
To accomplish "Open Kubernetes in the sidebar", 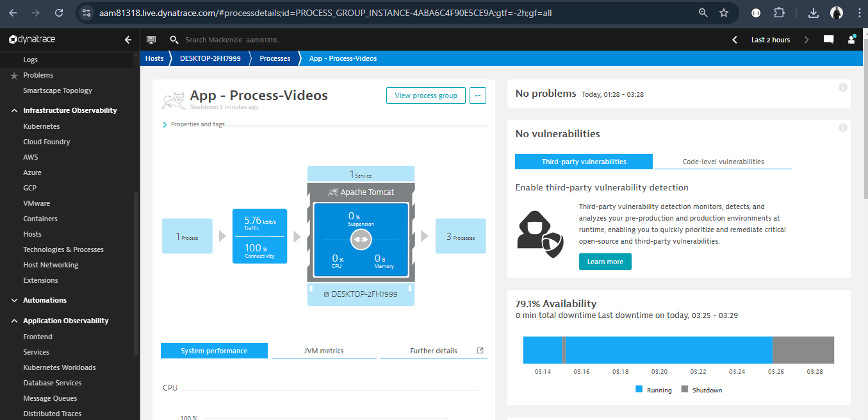I will point(42,126).
